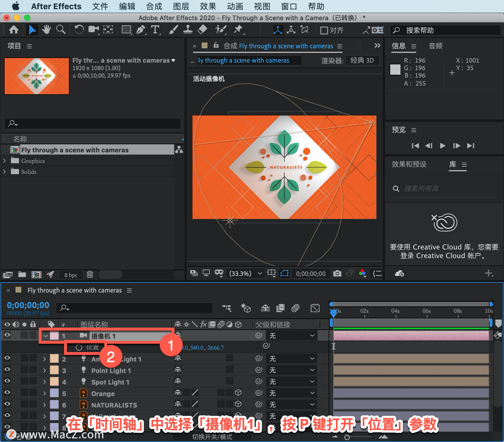Switch to the 音频 tab
Viewport: 504px width, 442px height.
coord(436,46)
